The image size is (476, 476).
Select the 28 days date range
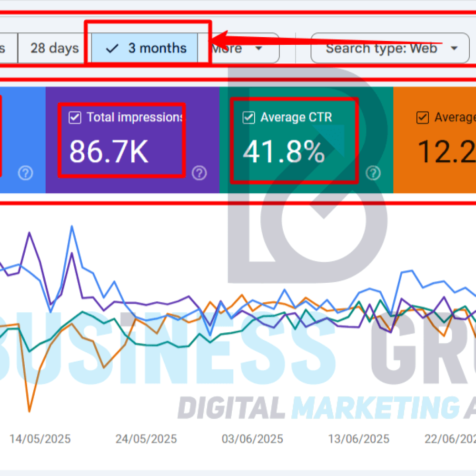coord(54,48)
